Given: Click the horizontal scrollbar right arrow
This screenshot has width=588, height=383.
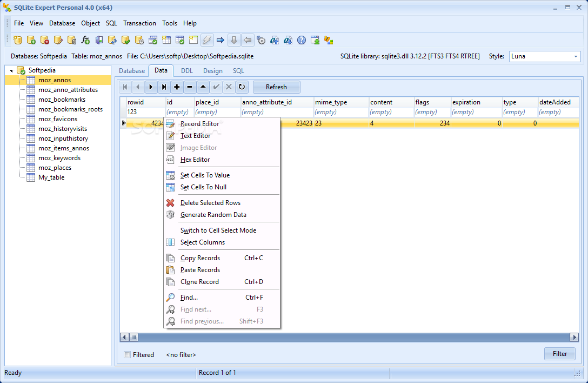Looking at the screenshot, I should (574, 337).
